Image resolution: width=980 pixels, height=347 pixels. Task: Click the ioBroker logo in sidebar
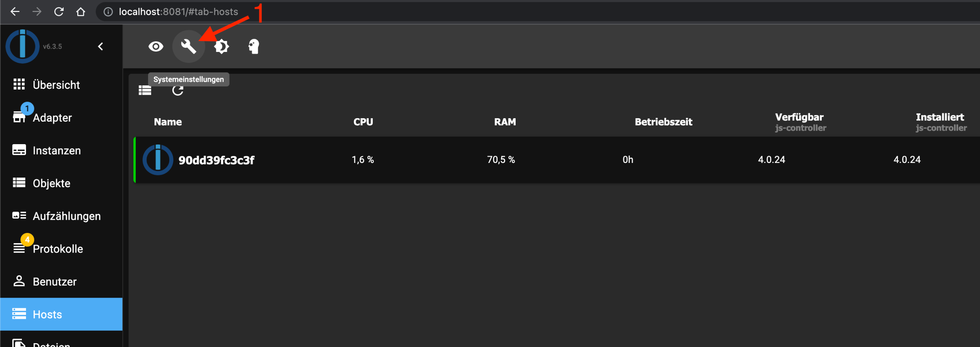pyautogui.click(x=23, y=46)
